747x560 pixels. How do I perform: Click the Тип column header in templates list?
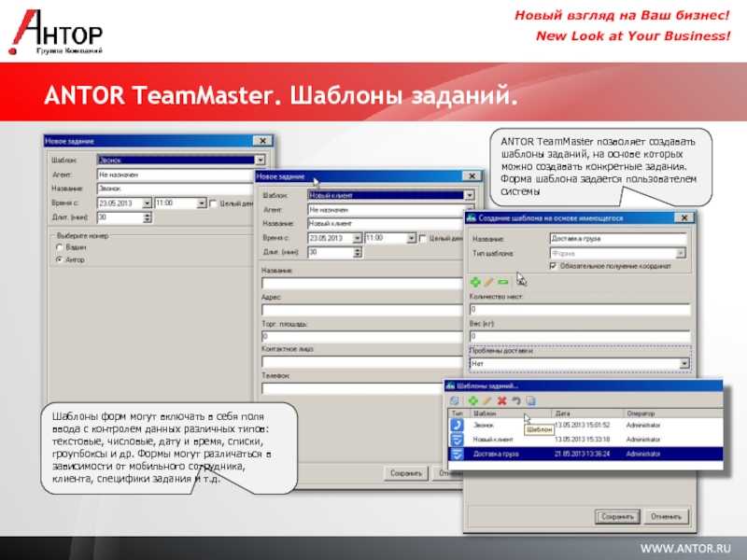tap(459, 413)
